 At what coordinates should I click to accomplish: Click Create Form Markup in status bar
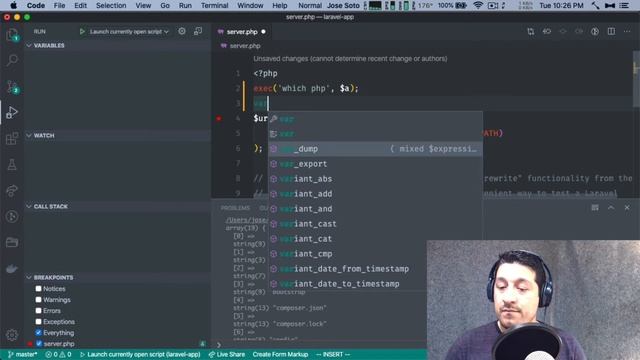280,354
